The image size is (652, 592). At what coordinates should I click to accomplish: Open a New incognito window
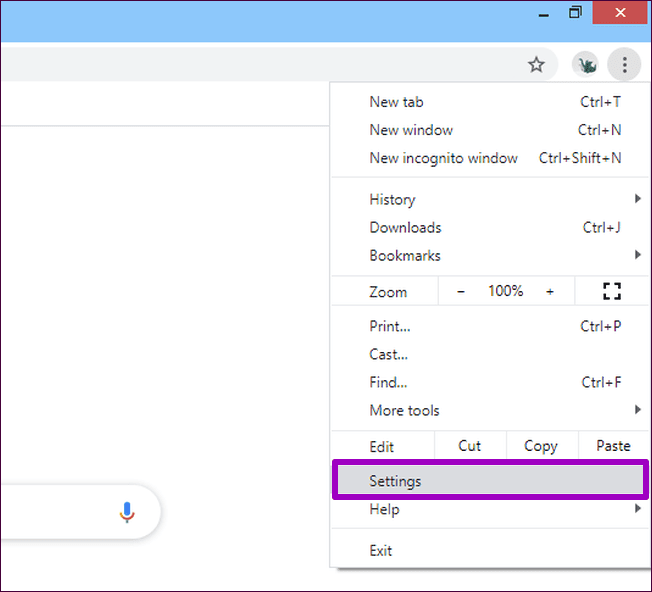click(490, 158)
